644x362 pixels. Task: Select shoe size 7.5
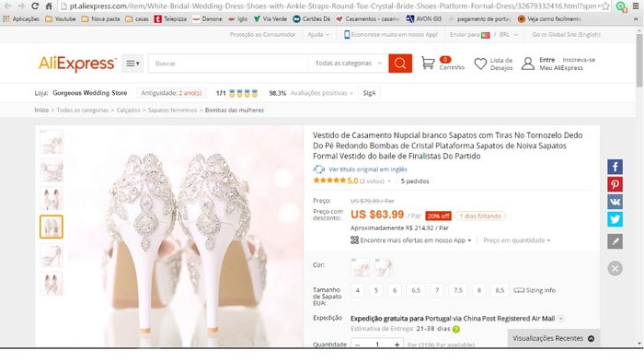tap(458, 290)
